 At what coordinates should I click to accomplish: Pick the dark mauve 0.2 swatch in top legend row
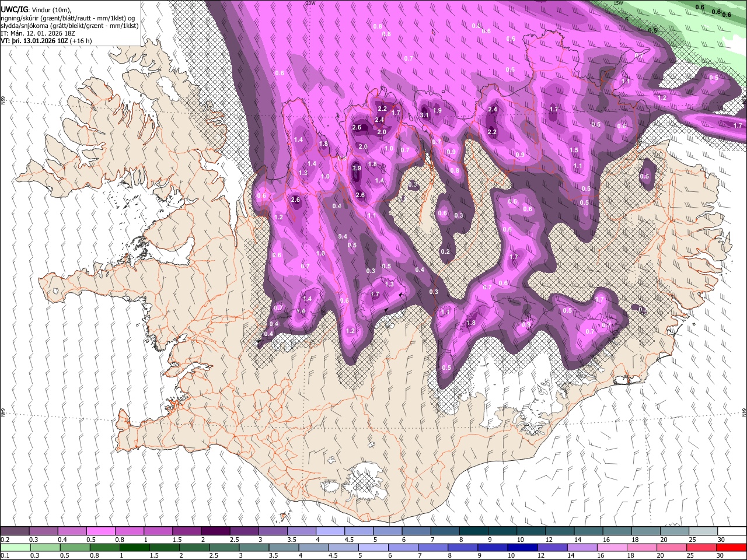15,531
